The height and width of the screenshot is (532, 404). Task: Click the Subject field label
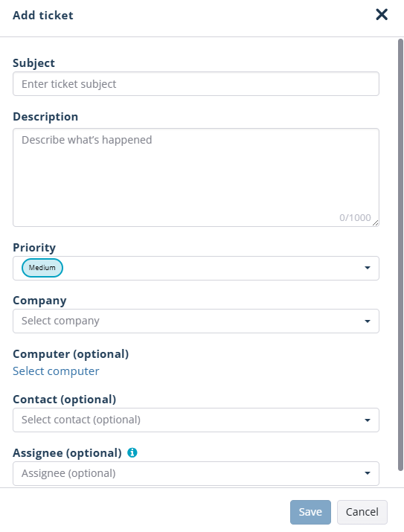point(33,63)
